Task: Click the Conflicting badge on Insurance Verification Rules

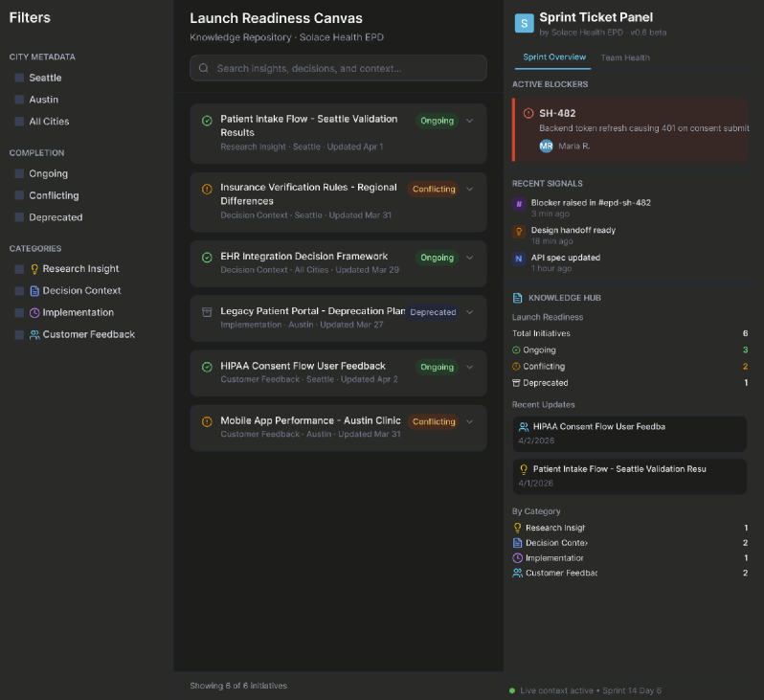Action: point(434,189)
